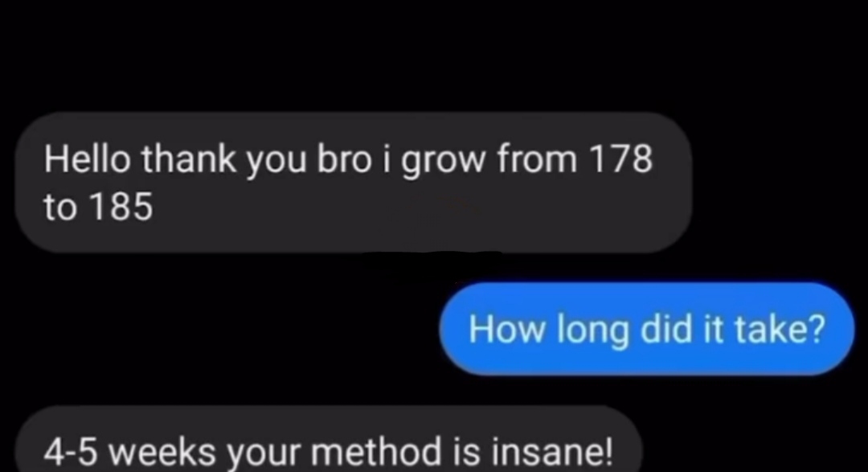Viewport: 868px width, 472px height.
Task: Click the word "to" before 185
Action: (60, 207)
